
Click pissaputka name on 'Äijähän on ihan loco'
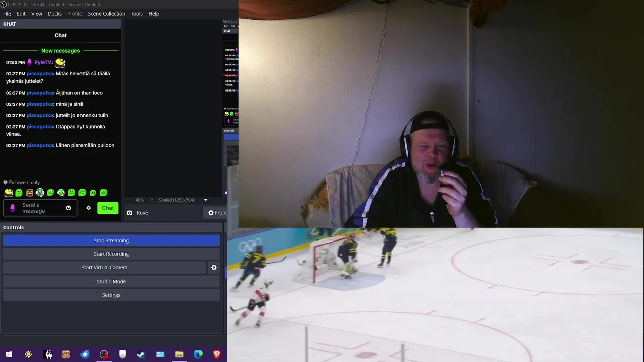(x=40, y=93)
